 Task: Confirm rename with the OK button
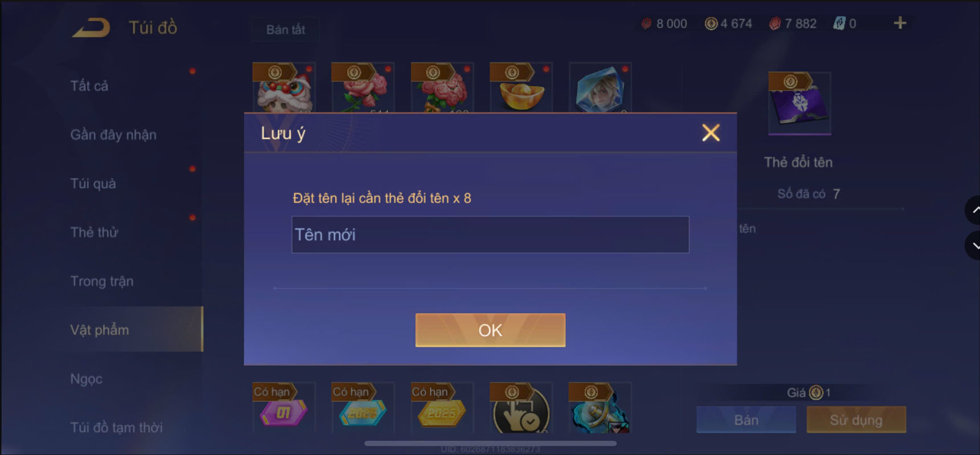491,330
